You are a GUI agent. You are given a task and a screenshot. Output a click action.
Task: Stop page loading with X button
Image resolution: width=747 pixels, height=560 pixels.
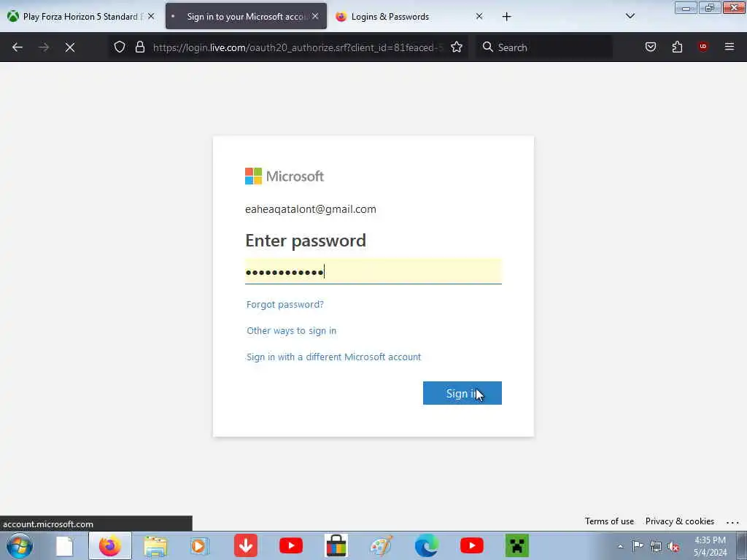(x=70, y=47)
